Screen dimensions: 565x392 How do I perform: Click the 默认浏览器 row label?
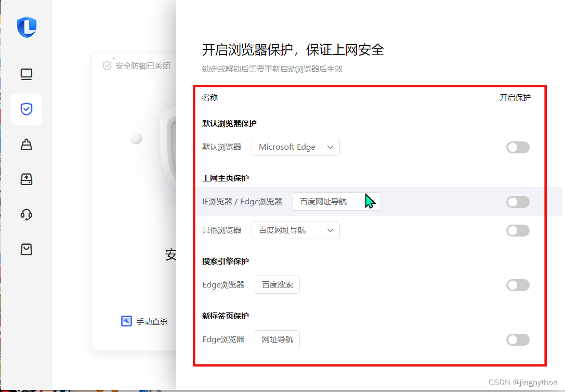click(221, 147)
